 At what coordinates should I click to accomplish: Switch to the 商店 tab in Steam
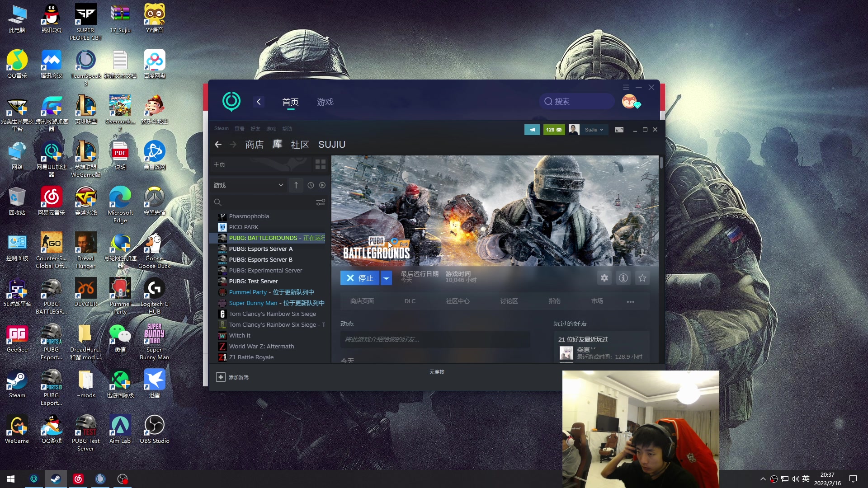pyautogui.click(x=254, y=145)
